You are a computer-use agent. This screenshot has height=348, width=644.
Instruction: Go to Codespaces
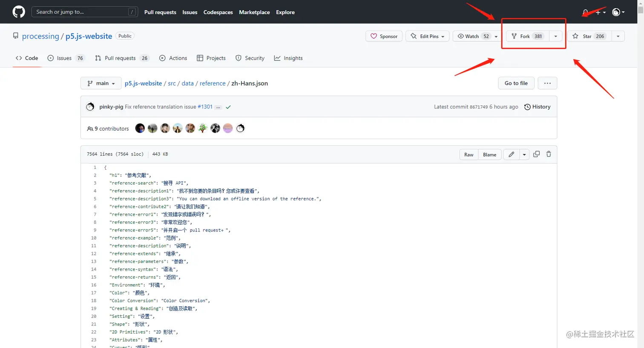tap(218, 12)
